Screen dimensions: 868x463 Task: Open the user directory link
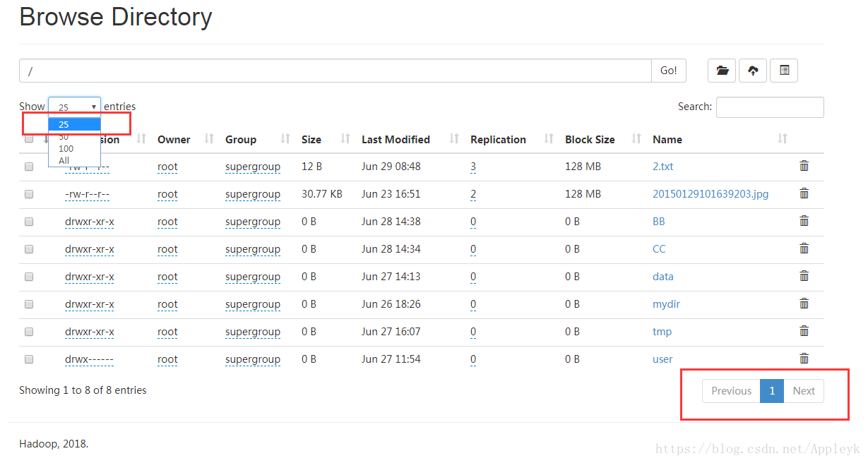click(662, 359)
